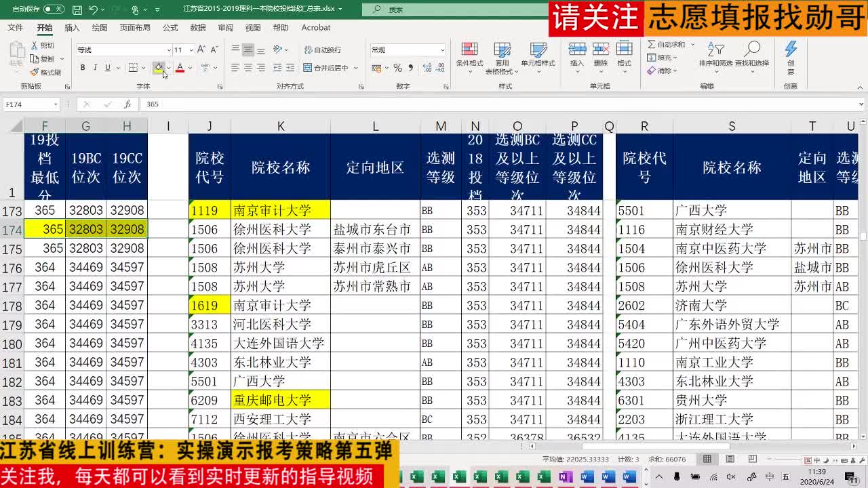Select cell 重庆邮电大学 in column K
The height and width of the screenshot is (488, 868).
[x=281, y=400]
